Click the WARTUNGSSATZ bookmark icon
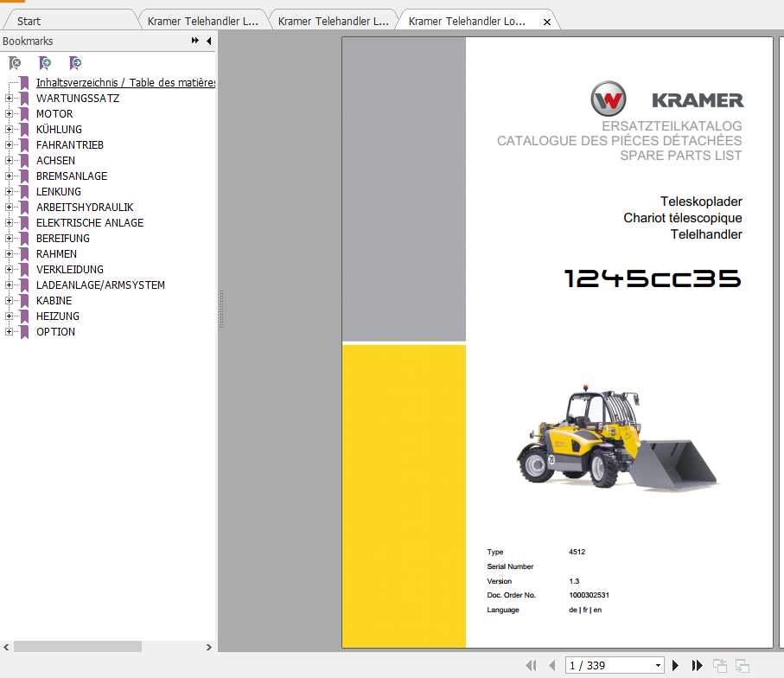Viewport: 784px width, 678px height. click(x=24, y=98)
